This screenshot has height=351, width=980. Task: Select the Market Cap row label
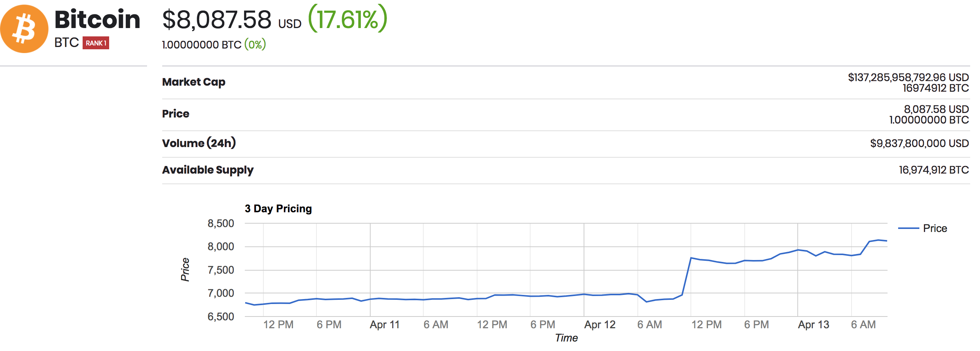coord(194,82)
